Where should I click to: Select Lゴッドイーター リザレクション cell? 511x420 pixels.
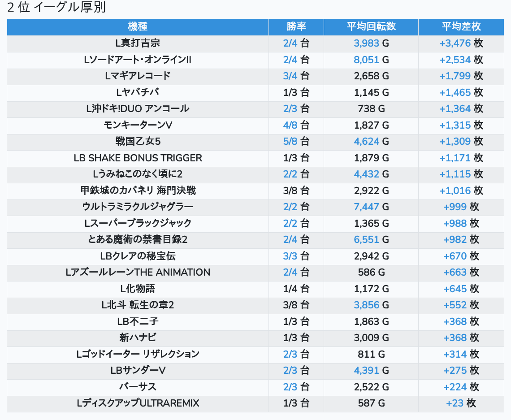pos(138,355)
